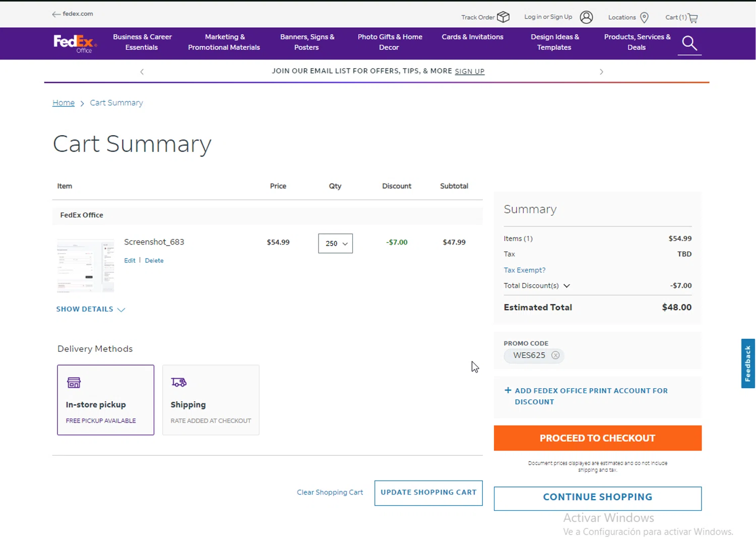The image size is (756, 550).
Task: Open Business & Career Essentials menu
Action: (x=142, y=42)
